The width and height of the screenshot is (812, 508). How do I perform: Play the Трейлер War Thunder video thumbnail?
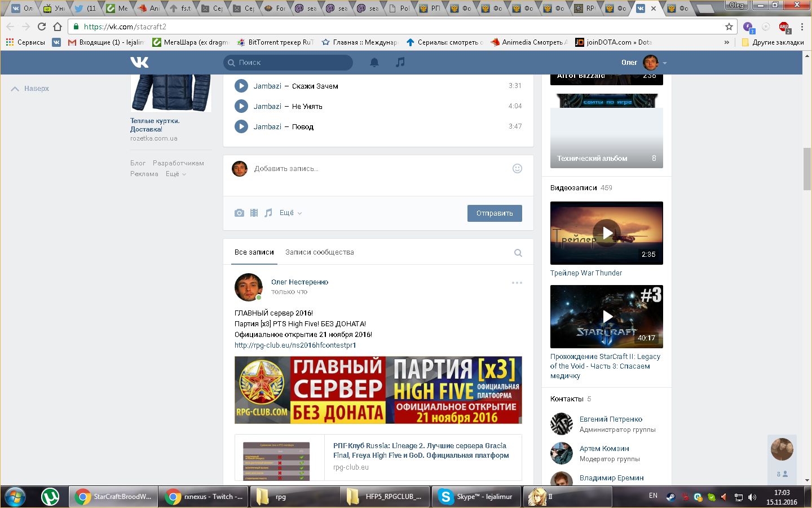tap(607, 233)
